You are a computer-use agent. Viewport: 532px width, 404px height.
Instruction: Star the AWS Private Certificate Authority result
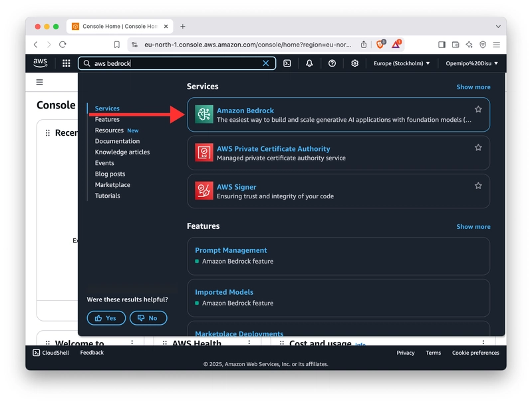pos(478,148)
